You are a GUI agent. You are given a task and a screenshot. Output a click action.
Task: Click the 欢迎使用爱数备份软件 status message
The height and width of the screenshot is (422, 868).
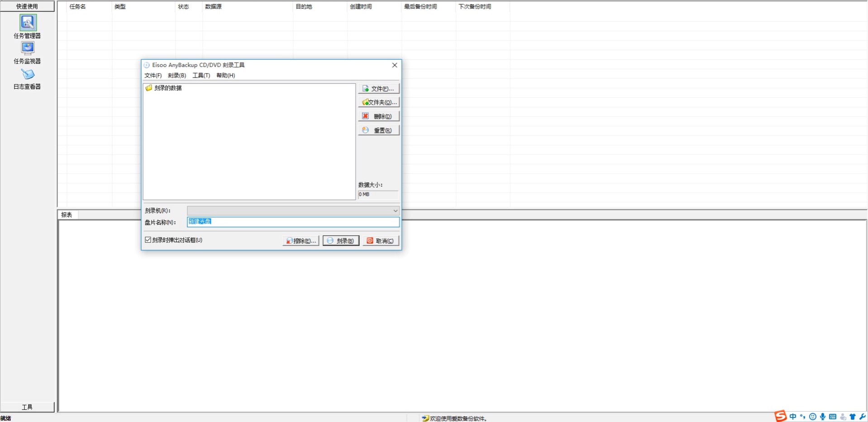458,419
